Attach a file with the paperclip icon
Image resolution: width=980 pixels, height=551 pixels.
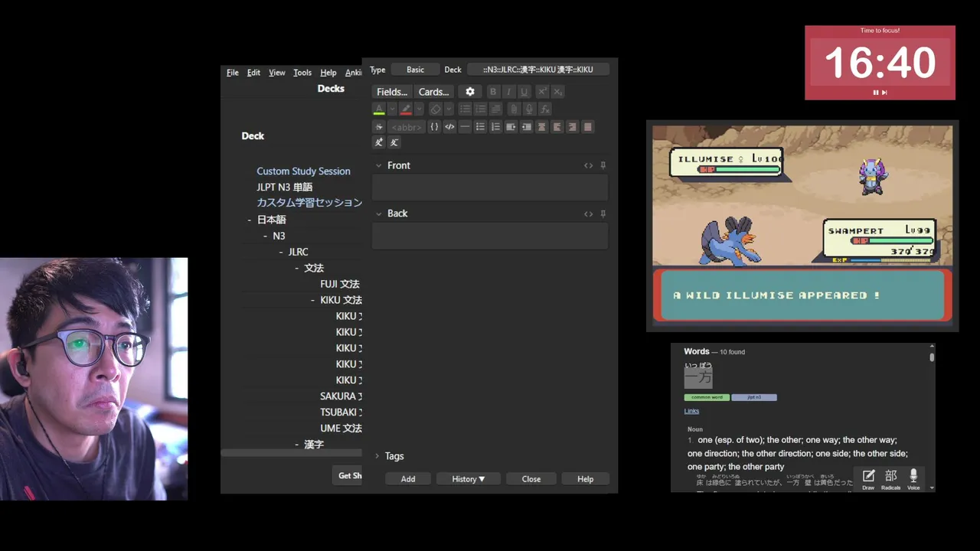pyautogui.click(x=514, y=109)
